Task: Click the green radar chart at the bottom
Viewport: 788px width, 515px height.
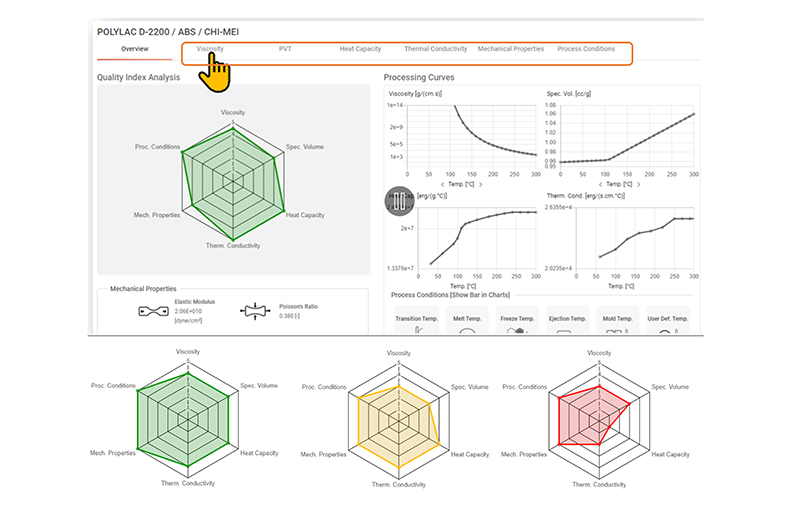Action: (x=188, y=419)
